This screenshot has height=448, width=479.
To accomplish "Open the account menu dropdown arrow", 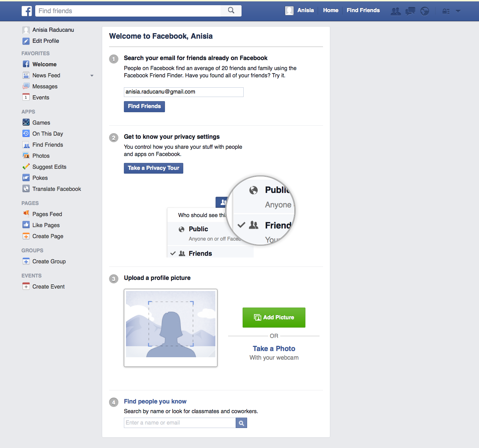I will (x=458, y=11).
